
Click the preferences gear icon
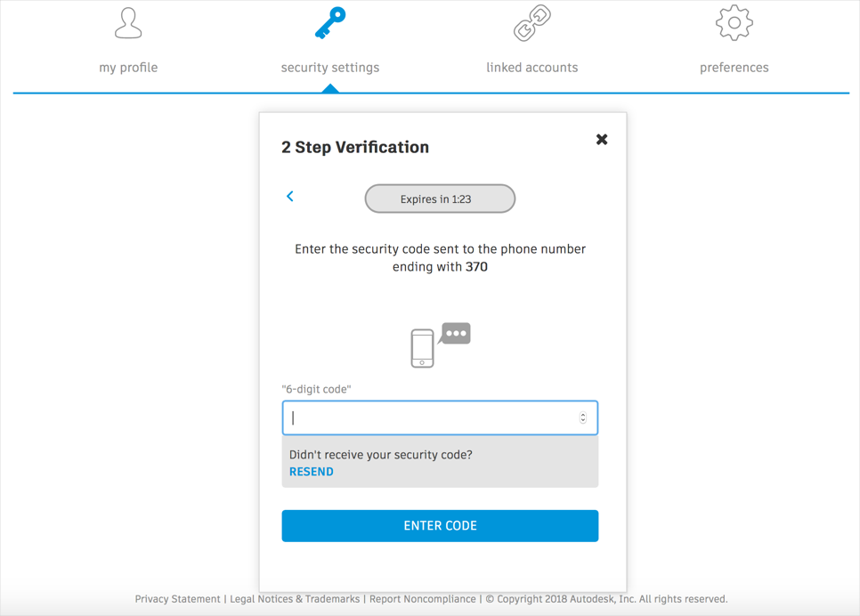pyautogui.click(x=734, y=23)
